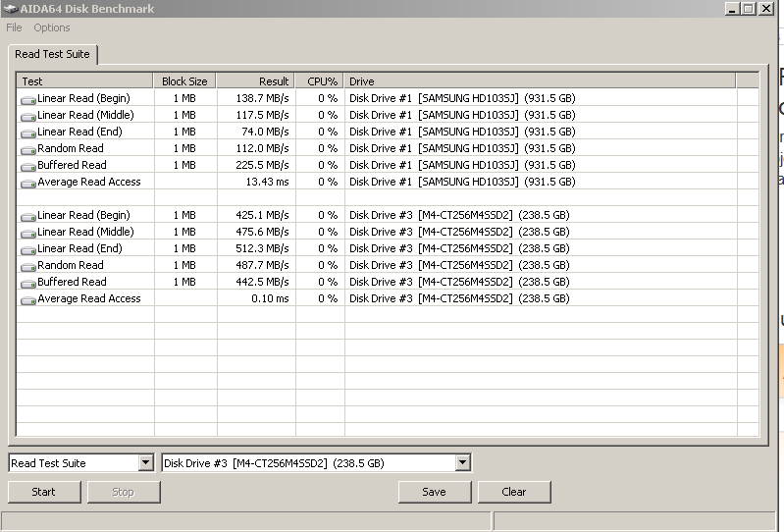Select the 0.10 ms access time value
The height and width of the screenshot is (532, 784).
(270, 298)
